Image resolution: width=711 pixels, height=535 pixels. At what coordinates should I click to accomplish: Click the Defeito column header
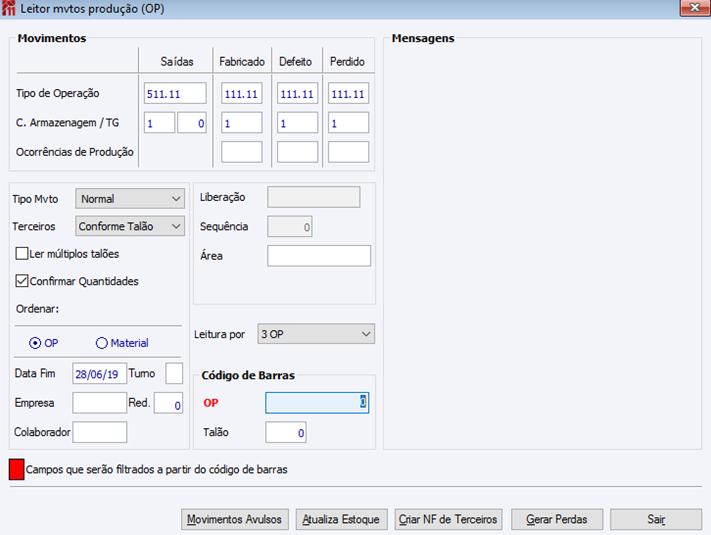coord(295,61)
